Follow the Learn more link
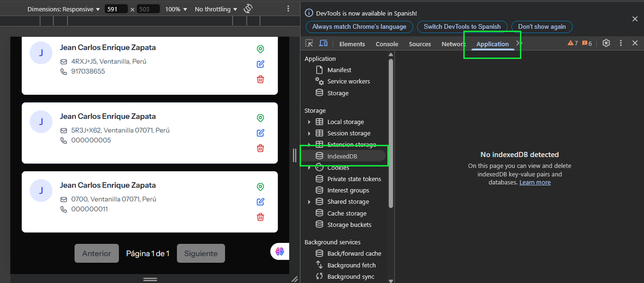Viewport: 644px width, 283px height. pyautogui.click(x=535, y=183)
